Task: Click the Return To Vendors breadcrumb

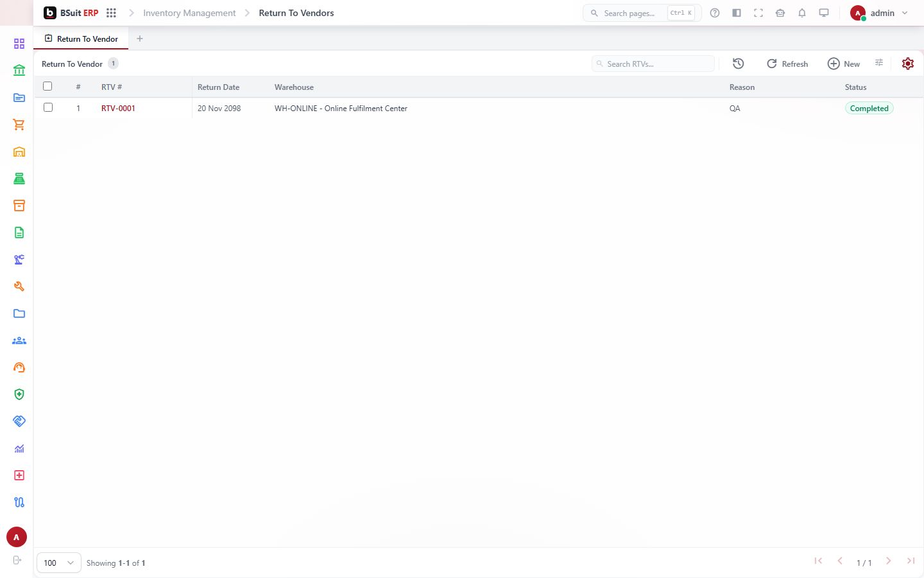Action: [x=296, y=13]
